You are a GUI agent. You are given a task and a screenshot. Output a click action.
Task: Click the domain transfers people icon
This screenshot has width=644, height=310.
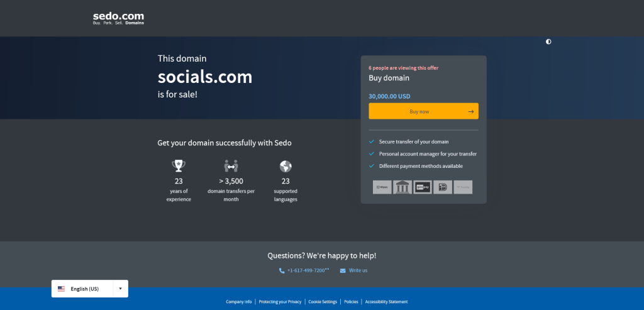pyautogui.click(x=231, y=166)
